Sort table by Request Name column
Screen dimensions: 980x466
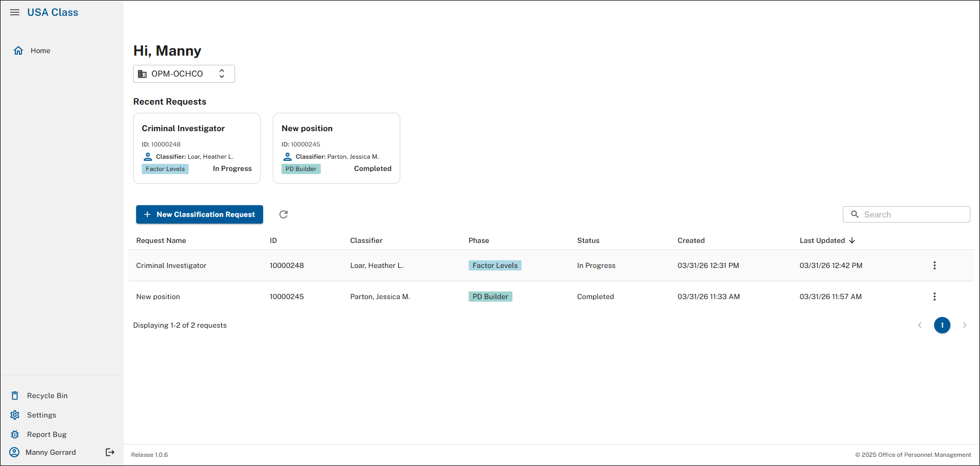tap(161, 240)
